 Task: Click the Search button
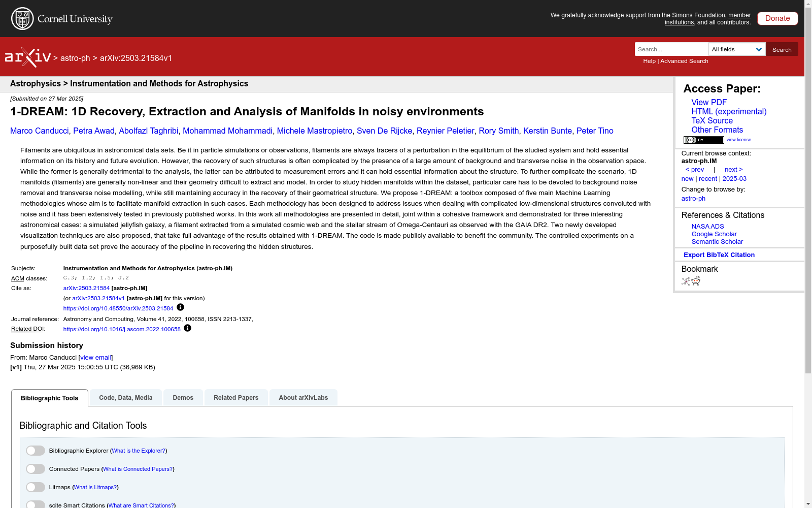pos(782,49)
